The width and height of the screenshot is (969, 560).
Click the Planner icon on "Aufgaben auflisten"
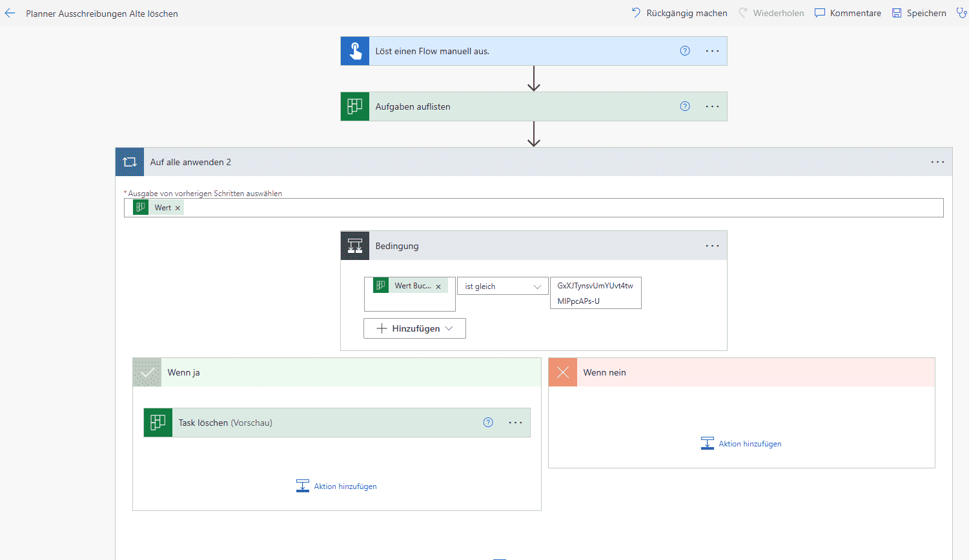(x=354, y=106)
